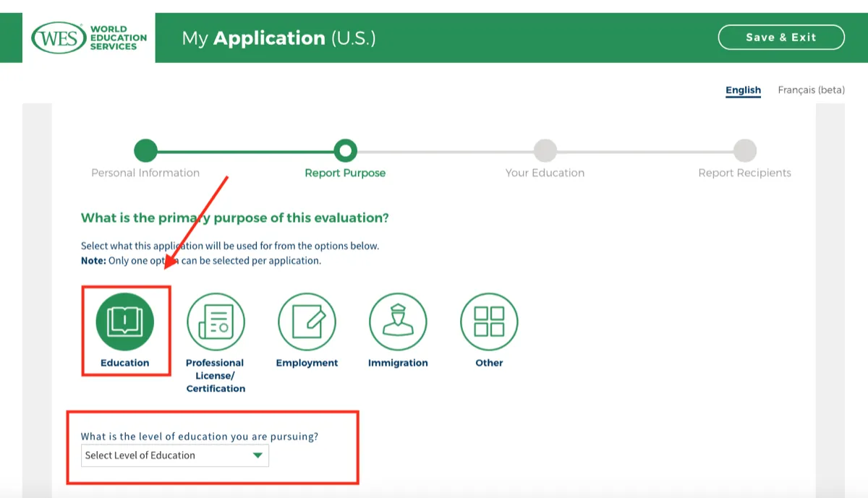
Task: Click the primary purpose question heading
Action: click(235, 218)
